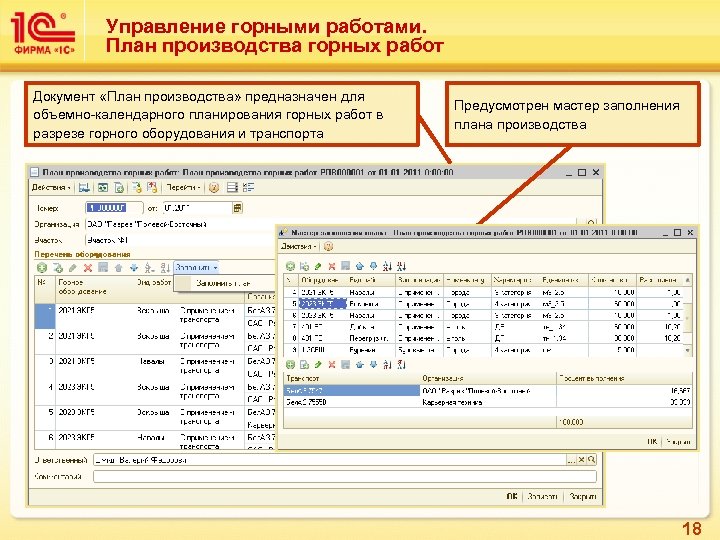Image resolution: width=720 pixels, height=540 pixels.
Task: Move row down in the upper Мастер table toolbar
Action: click(373, 266)
